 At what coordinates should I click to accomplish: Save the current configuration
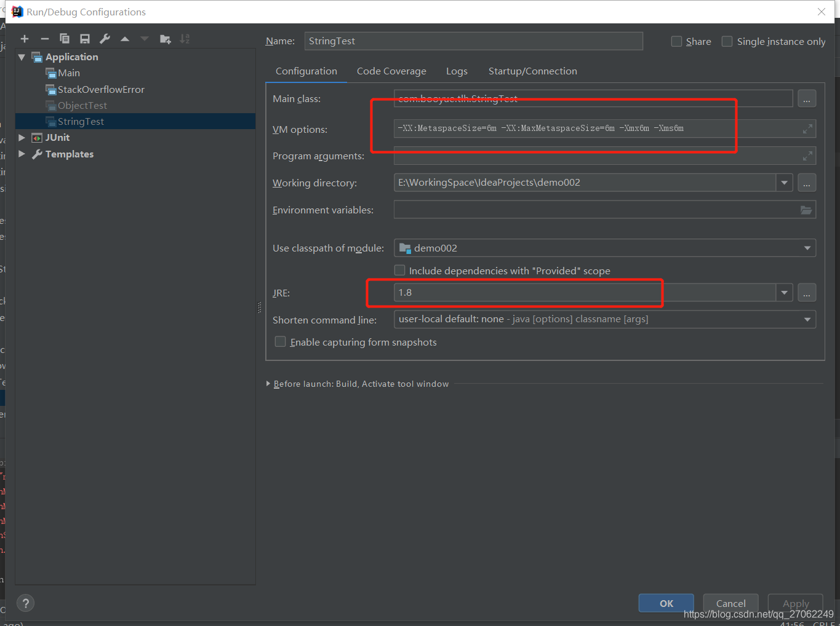[85, 38]
